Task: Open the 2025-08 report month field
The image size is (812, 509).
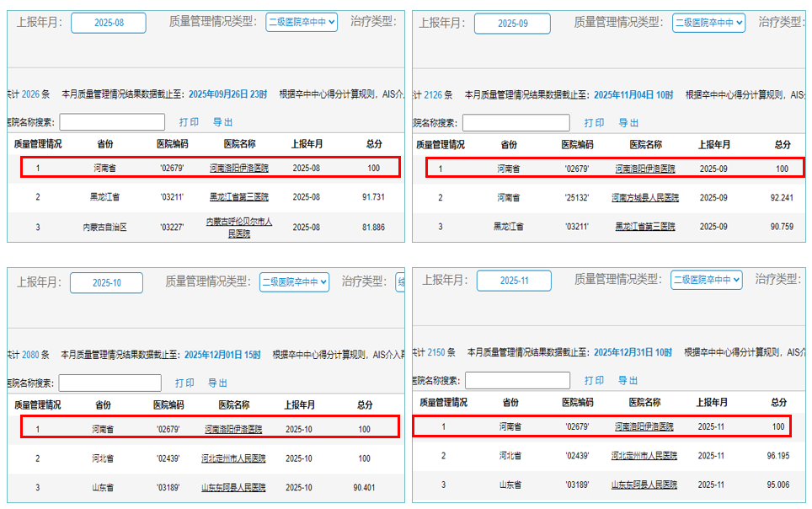Action: coord(108,23)
